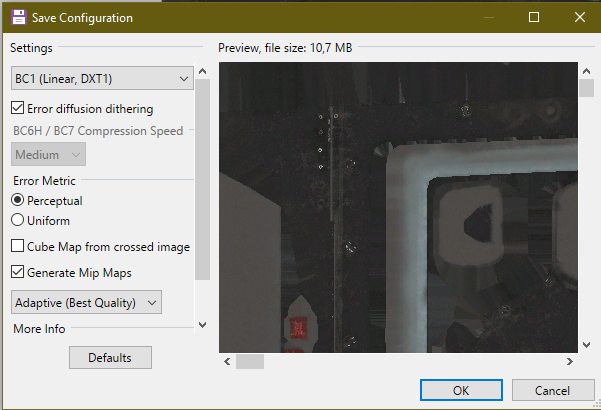Open the Medium compression speed dropdown
This screenshot has height=410, width=601.
(48, 154)
